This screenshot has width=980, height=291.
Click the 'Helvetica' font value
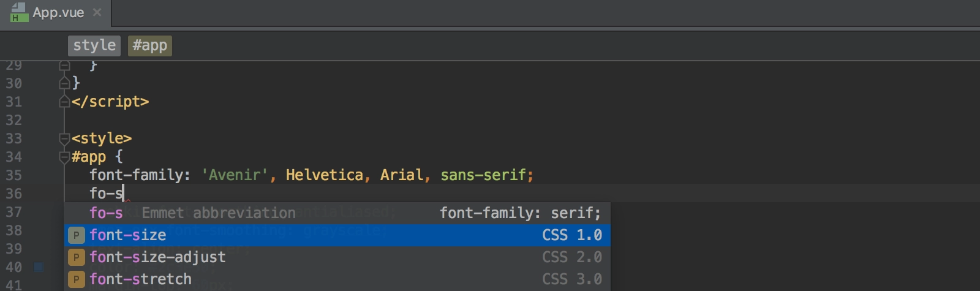(x=325, y=175)
